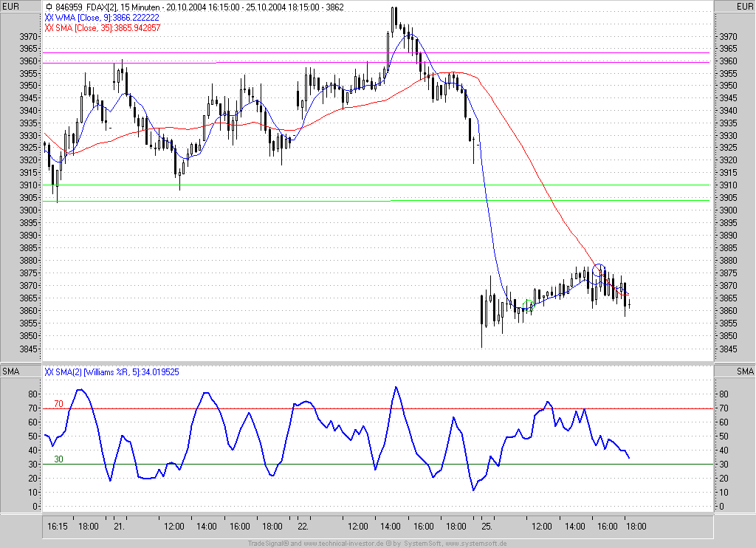Click the '25.' date marker on time axis
The height and width of the screenshot is (548, 756).
pyautogui.click(x=487, y=527)
